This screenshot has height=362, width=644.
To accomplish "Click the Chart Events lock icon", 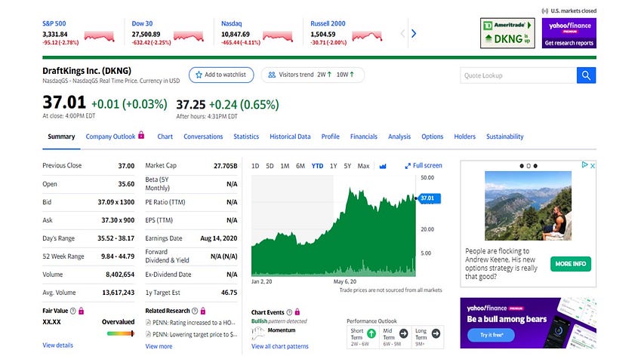I will click(297, 312).
